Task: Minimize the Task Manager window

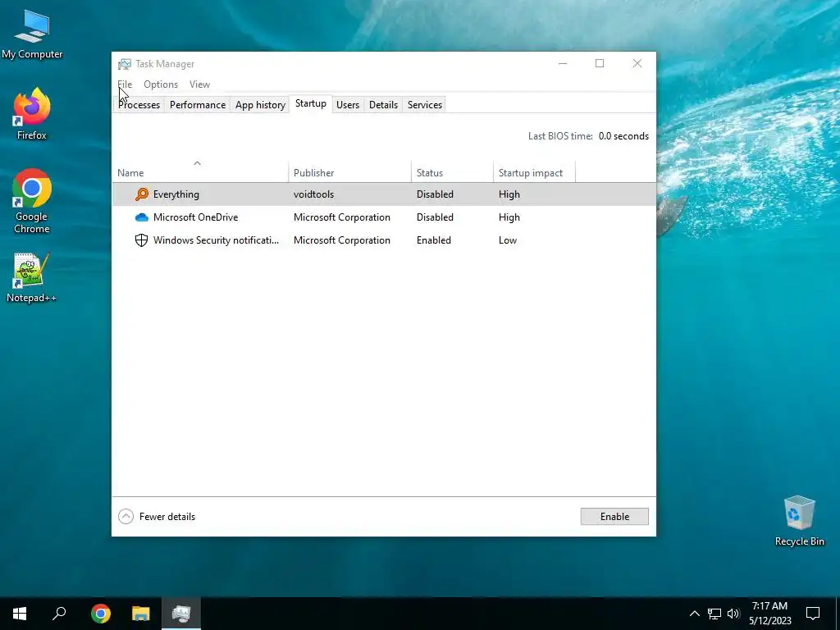Action: click(x=563, y=63)
